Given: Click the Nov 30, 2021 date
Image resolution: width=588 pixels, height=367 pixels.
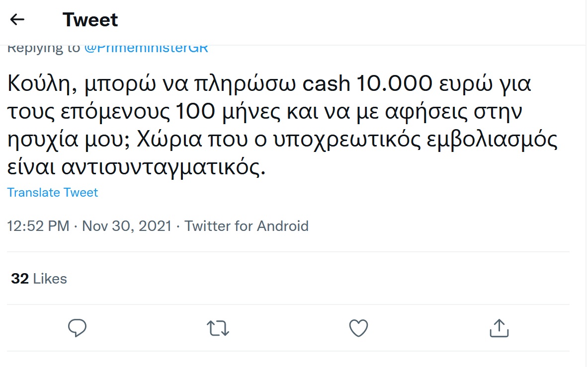Looking at the screenshot, I should [127, 226].
